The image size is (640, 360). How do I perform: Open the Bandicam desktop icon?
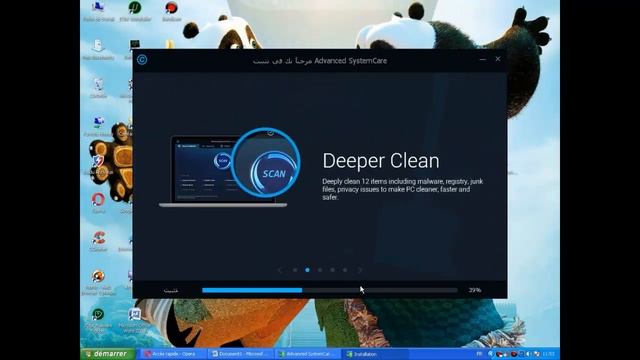(x=171, y=11)
